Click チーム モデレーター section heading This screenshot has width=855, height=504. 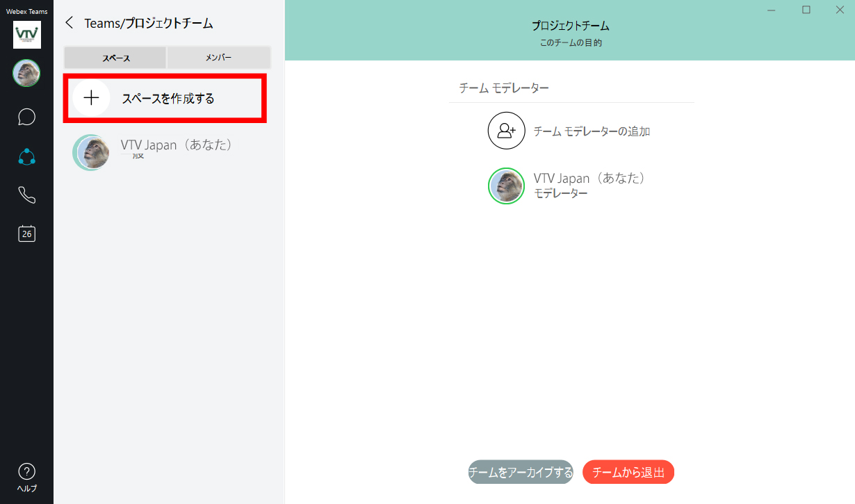tap(504, 88)
